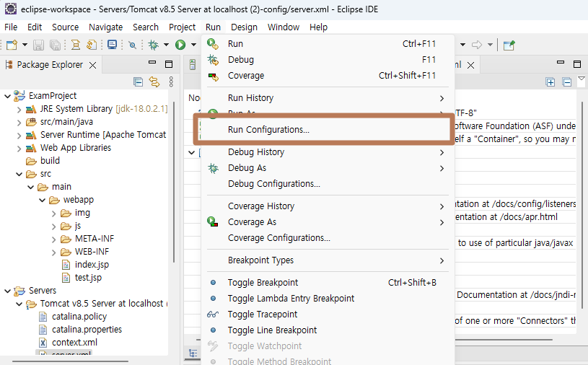Open a terminal via monitor toolbar icon
Viewport: 588px width, 365px height.
point(112,45)
